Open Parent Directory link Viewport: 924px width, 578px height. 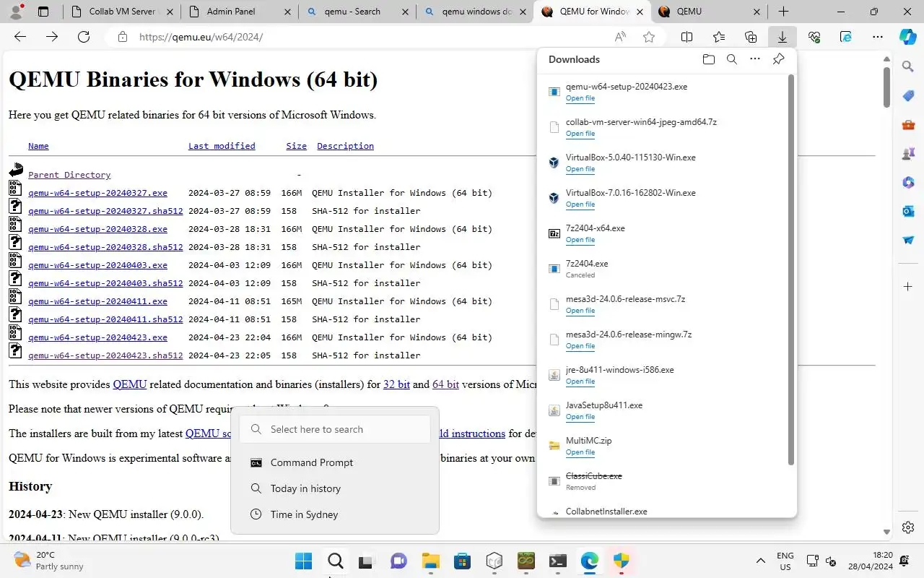(x=69, y=175)
